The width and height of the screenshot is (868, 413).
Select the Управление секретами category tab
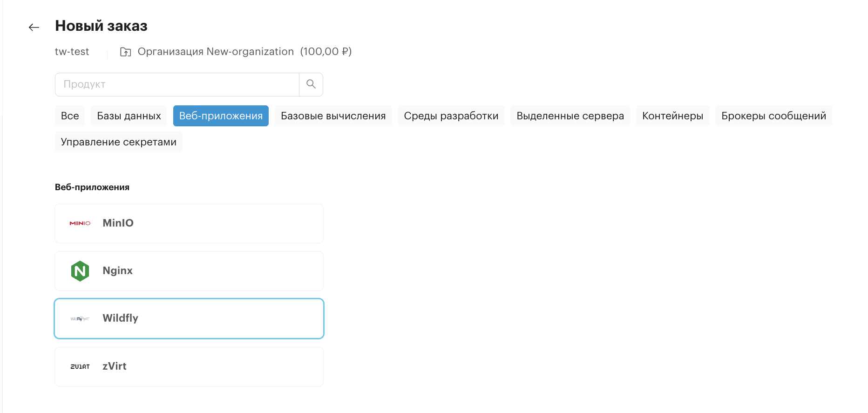tap(119, 142)
